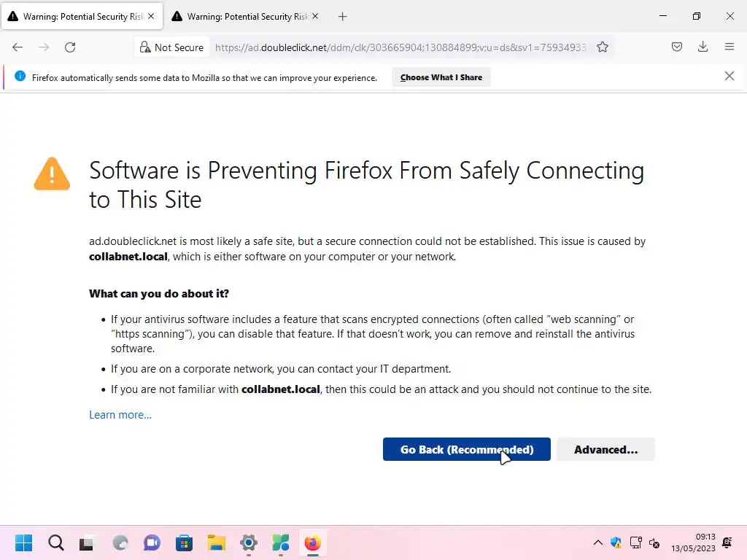
Task: Click the ad.doubleclick.net URL address bar
Action: pos(400,47)
